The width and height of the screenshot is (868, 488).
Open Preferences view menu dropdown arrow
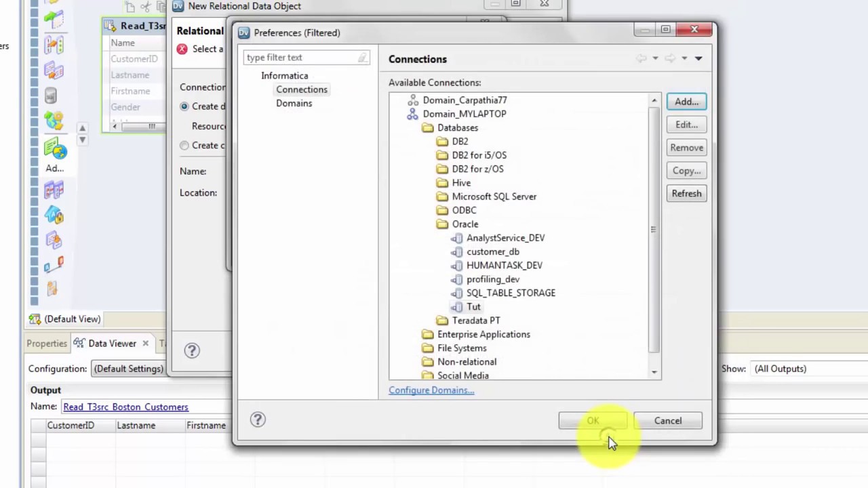tap(698, 59)
